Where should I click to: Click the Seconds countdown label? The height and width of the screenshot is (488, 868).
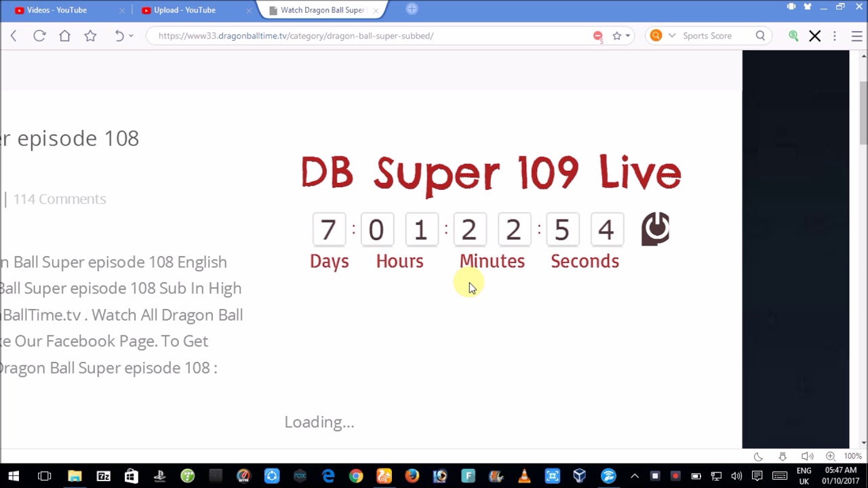[x=585, y=261]
